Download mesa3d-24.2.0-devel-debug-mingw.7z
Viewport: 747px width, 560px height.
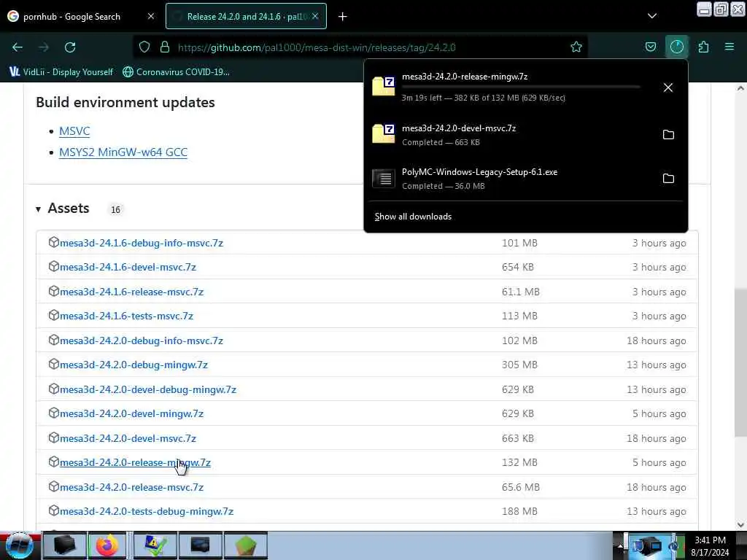pos(148,389)
